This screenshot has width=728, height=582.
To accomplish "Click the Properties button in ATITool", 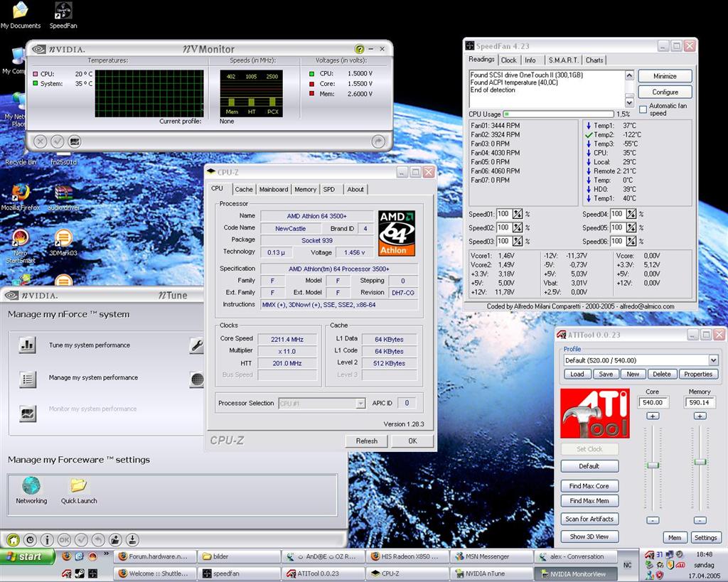I will 698,374.
